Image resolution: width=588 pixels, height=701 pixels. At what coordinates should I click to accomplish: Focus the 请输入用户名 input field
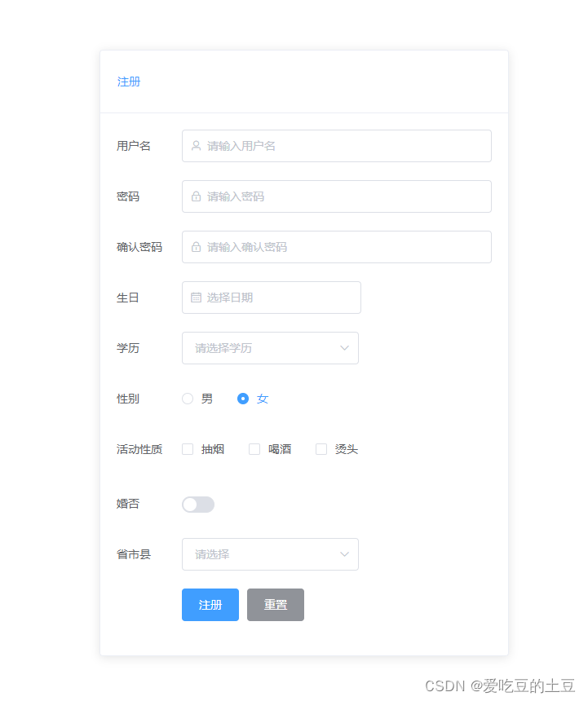tap(337, 146)
